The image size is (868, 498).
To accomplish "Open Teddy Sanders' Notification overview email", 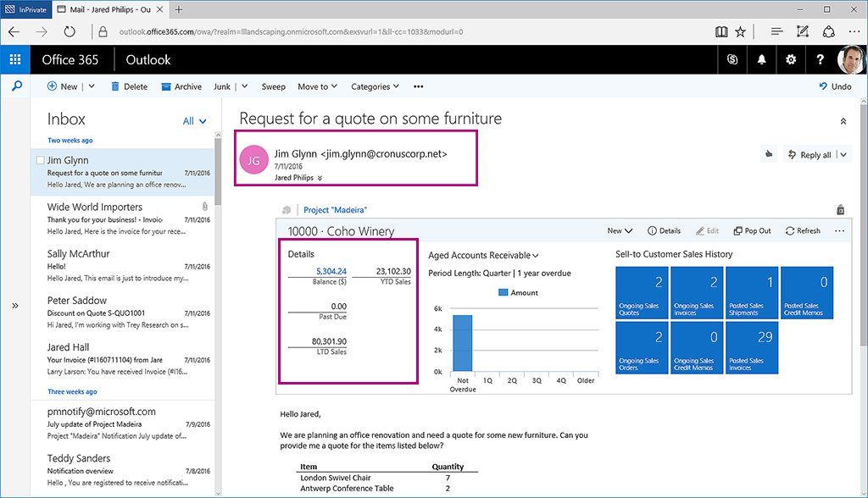I will click(122, 470).
